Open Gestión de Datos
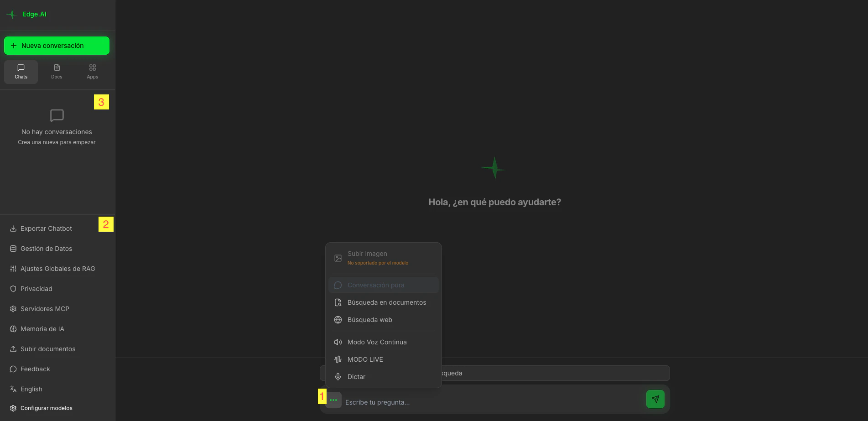868x421 pixels. coord(57,249)
